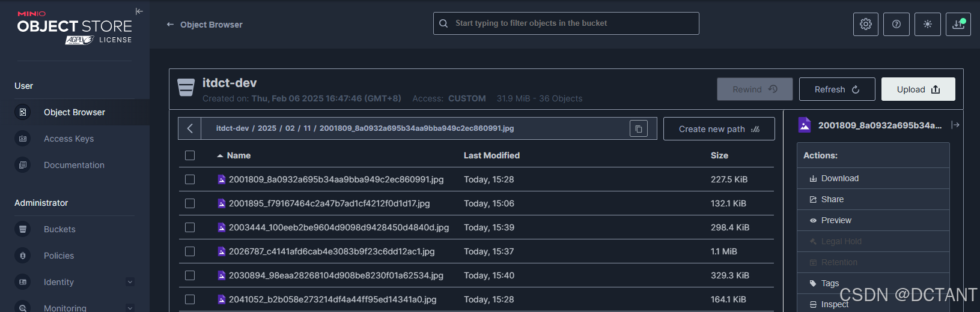980x312 pixels.
Task: Click size cell '298.4 KiB'
Action: point(730,227)
